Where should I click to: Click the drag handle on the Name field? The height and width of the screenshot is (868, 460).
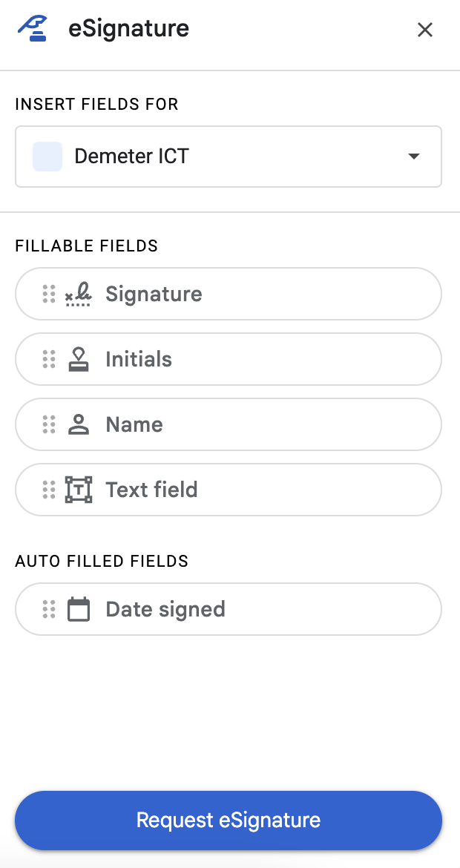tap(49, 424)
